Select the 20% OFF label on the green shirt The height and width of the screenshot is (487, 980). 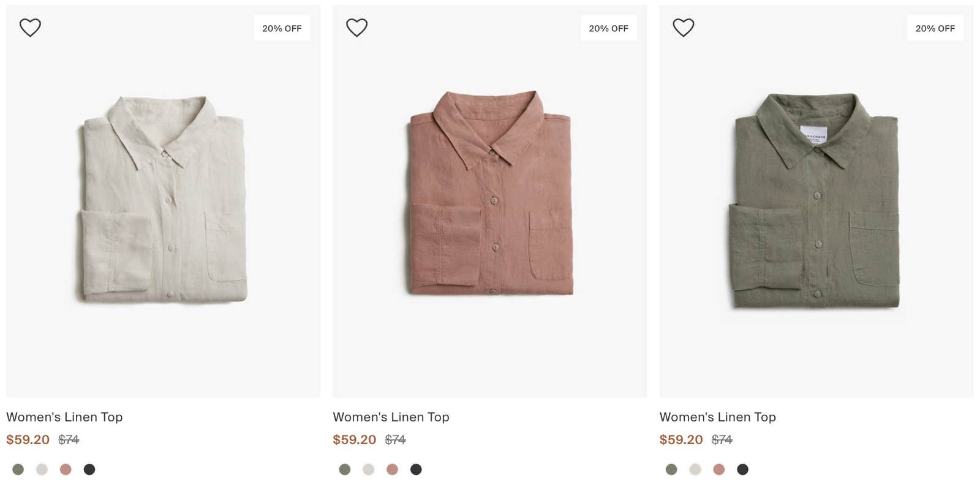click(x=935, y=28)
